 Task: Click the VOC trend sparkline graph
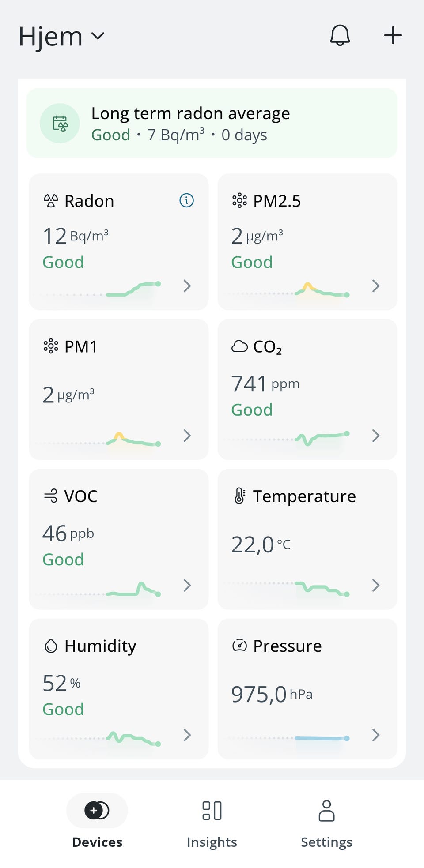(x=132, y=590)
